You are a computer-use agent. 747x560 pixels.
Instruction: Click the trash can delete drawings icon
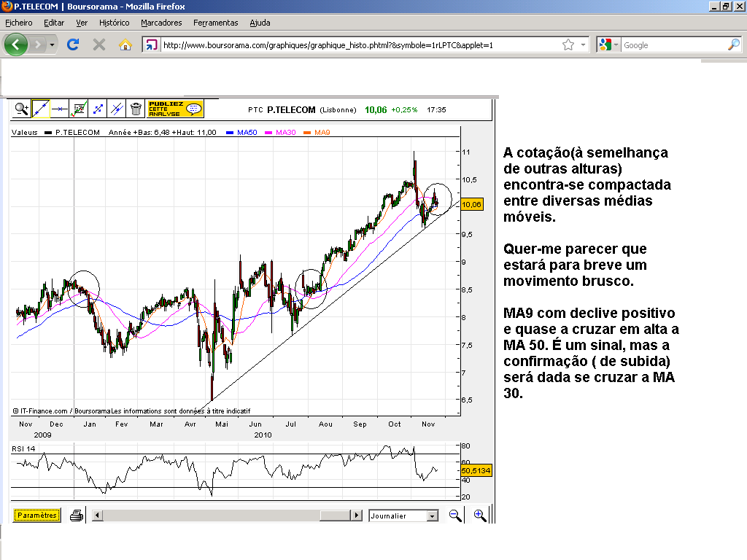[x=136, y=109]
